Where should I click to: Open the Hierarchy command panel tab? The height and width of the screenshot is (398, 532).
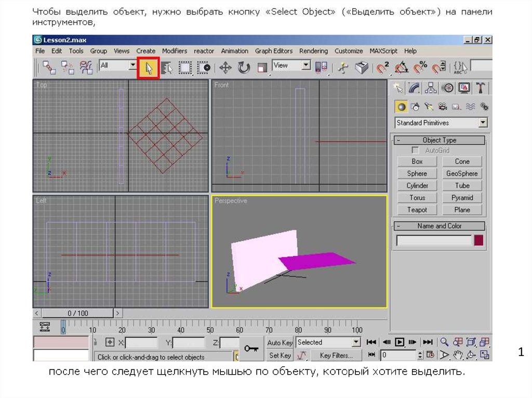(x=430, y=88)
